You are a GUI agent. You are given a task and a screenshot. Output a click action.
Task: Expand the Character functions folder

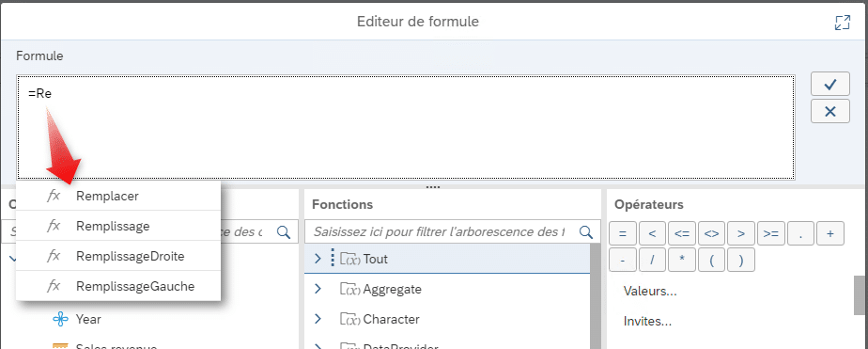(x=318, y=319)
